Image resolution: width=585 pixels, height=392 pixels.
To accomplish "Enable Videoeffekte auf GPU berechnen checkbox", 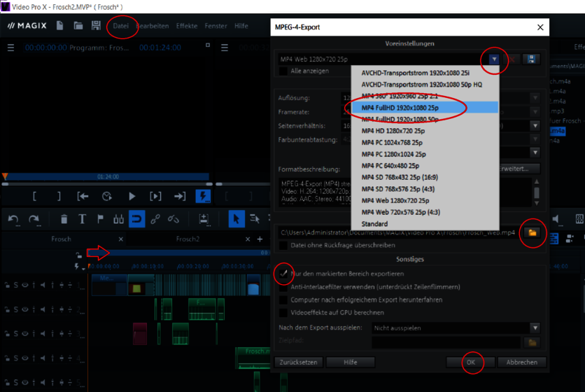I will (283, 312).
